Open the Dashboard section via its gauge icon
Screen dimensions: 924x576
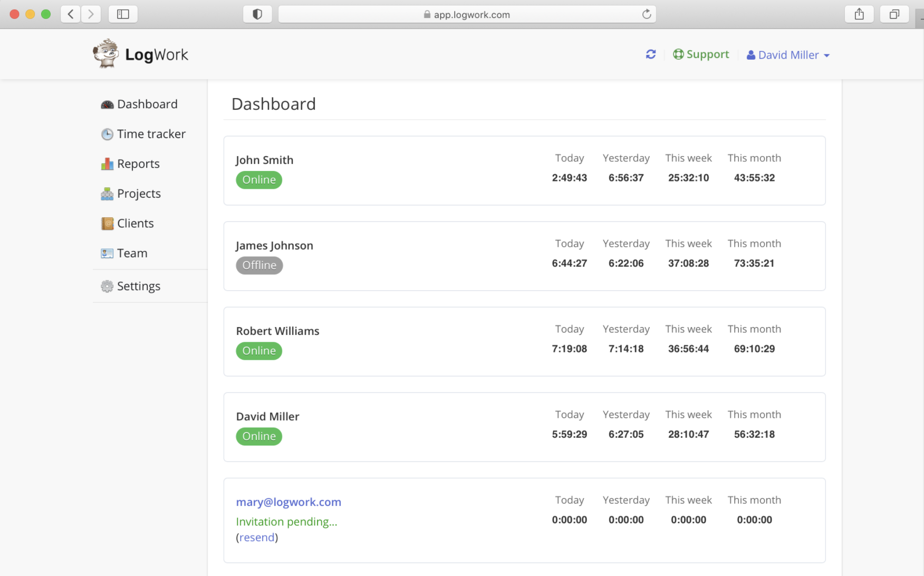107,104
